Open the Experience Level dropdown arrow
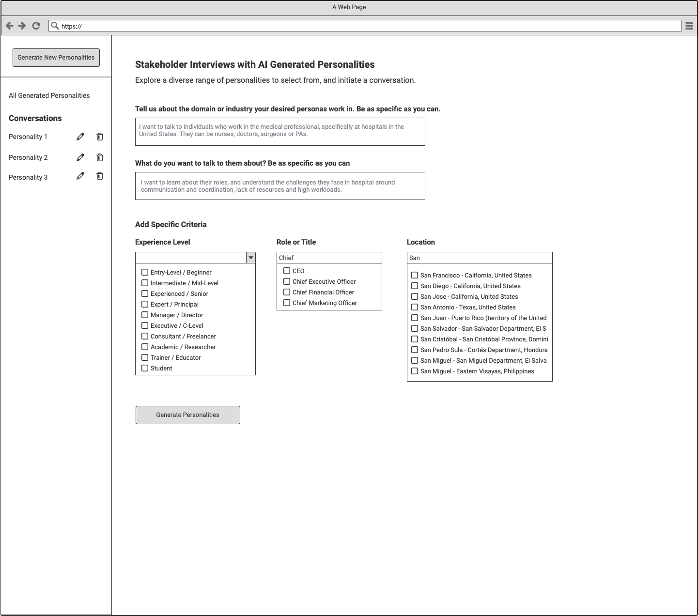The image size is (698, 616). [x=251, y=258]
